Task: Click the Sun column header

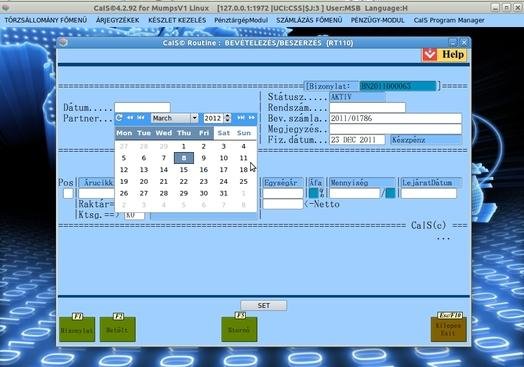Action: pyautogui.click(x=244, y=133)
